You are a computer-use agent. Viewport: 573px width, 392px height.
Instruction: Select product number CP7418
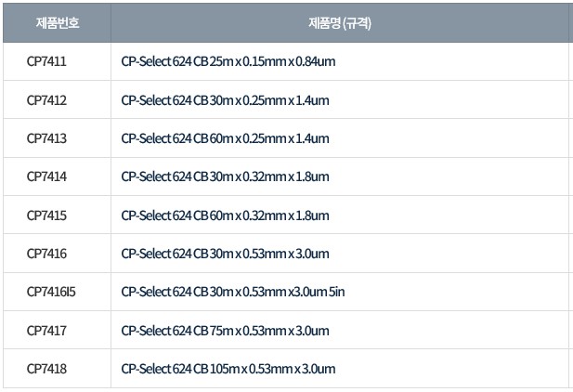click(46, 369)
